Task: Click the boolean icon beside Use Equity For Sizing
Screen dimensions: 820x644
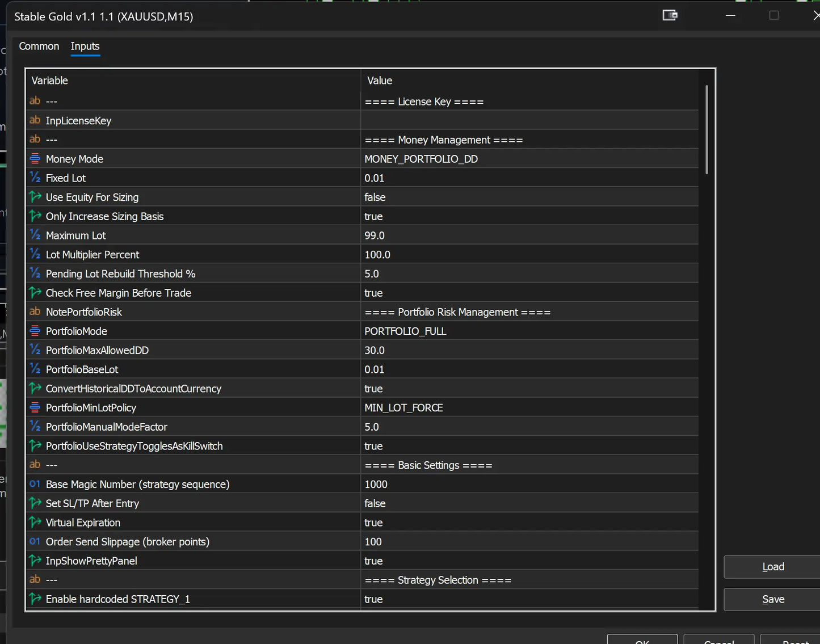Action: click(35, 197)
